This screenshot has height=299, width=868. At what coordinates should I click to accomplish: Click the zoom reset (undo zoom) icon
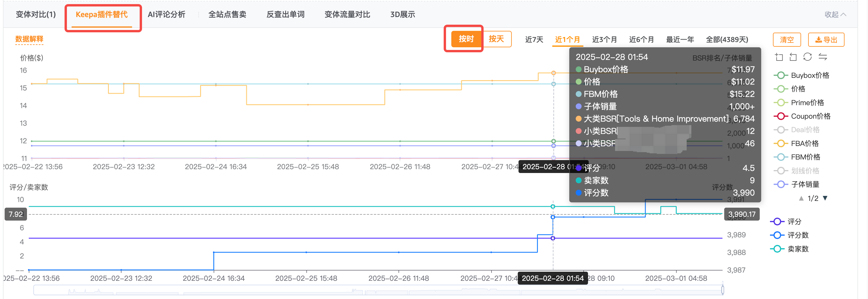pos(793,57)
